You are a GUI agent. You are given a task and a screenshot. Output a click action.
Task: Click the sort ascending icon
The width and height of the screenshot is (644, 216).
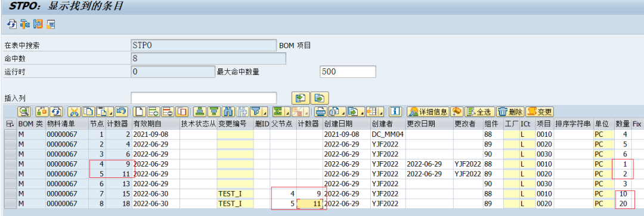pos(200,111)
